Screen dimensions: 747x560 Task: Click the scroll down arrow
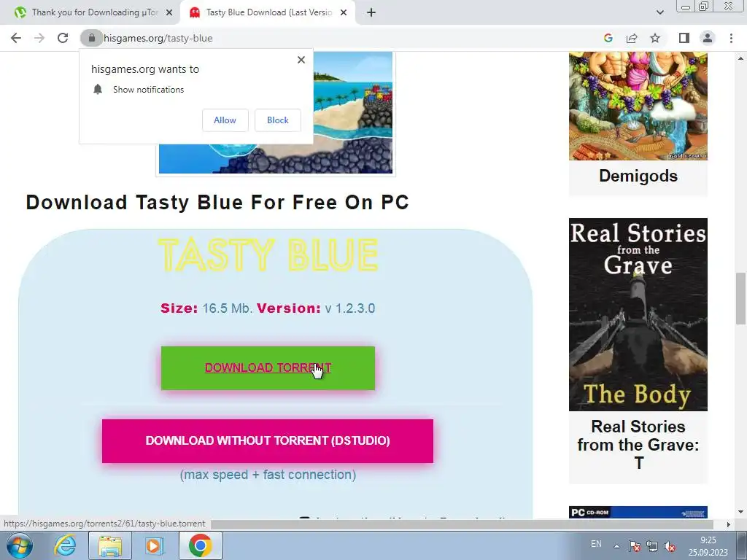(741, 513)
